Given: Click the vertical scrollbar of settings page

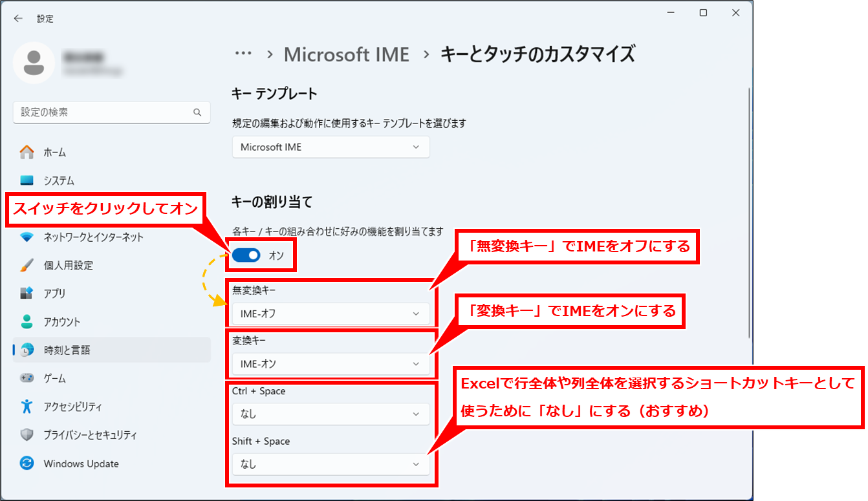Looking at the screenshot, I should [x=750, y=213].
